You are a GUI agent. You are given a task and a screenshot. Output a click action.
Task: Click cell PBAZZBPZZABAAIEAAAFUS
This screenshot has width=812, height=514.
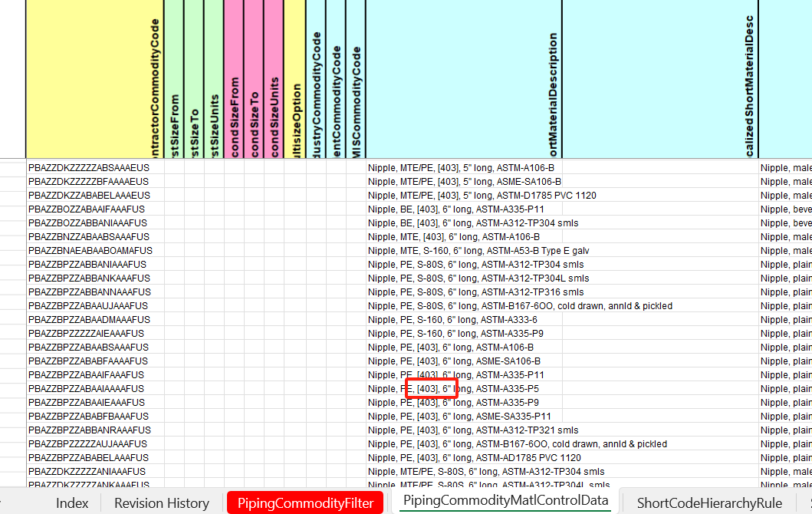click(x=95, y=403)
